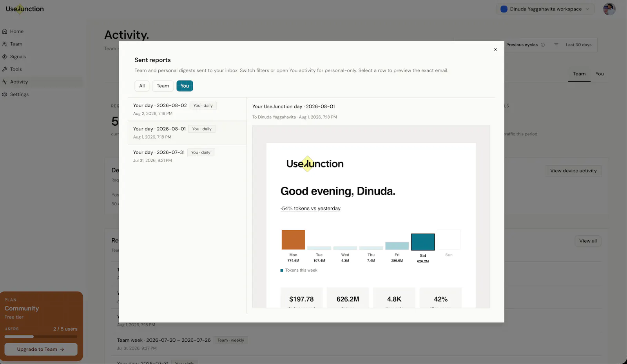
Task: Click the Signals icon in the sidebar
Action: (5, 56)
